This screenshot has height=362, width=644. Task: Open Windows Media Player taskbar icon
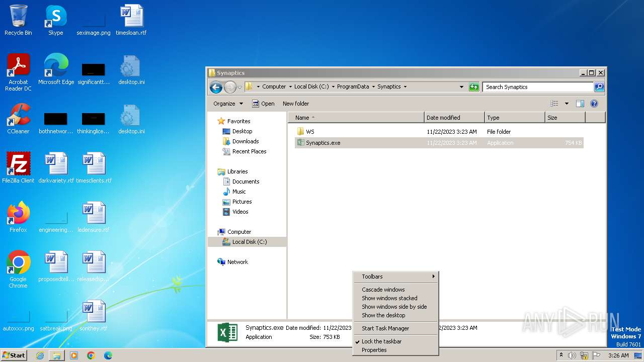pyautogui.click(x=74, y=355)
